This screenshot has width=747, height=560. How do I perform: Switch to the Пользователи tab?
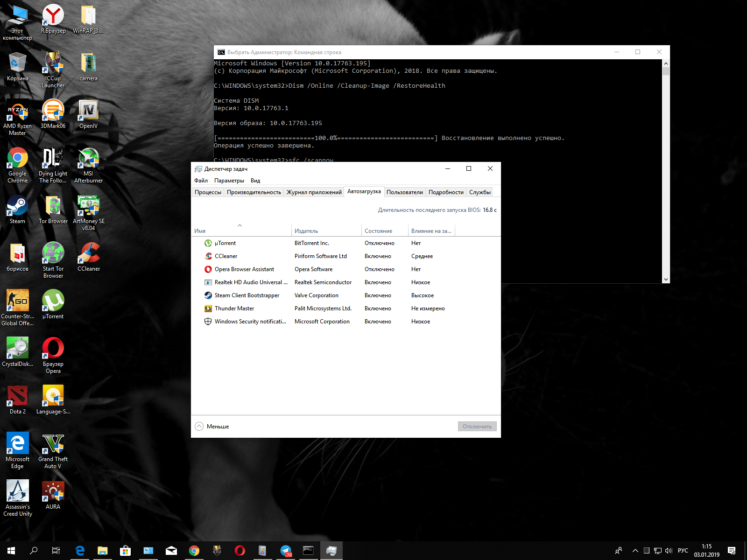pyautogui.click(x=405, y=192)
